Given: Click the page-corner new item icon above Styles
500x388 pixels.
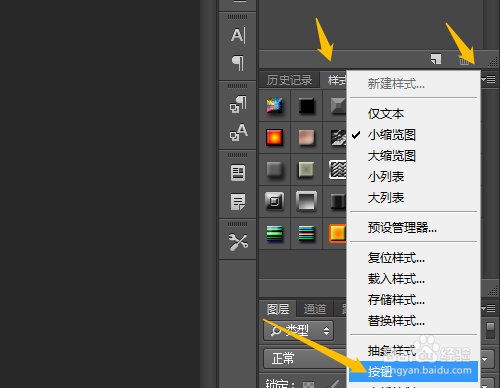Looking at the screenshot, I should (436, 59).
